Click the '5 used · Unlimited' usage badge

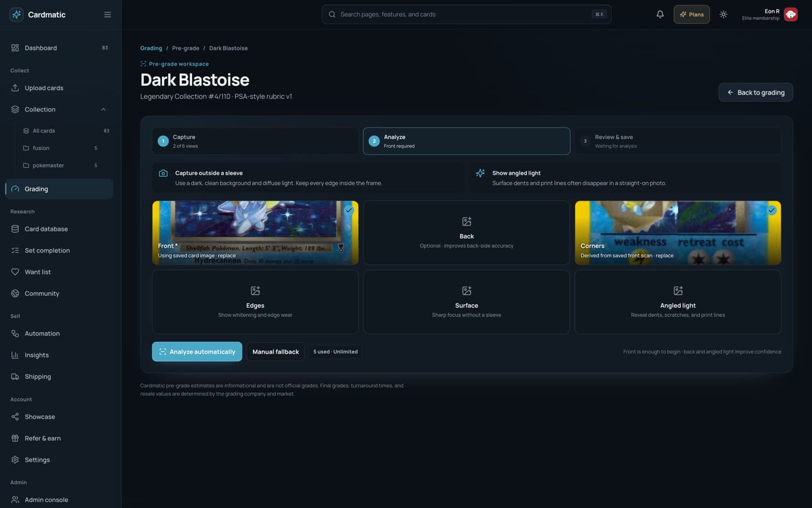coord(336,352)
